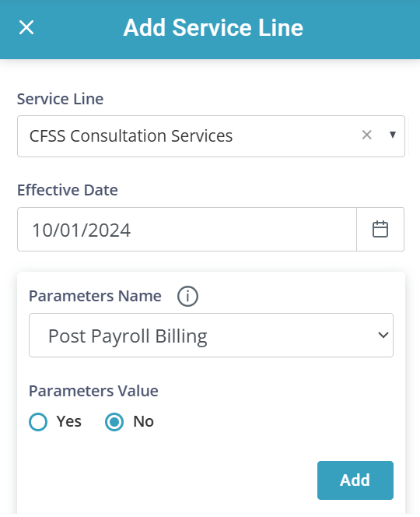Expand the Service Line dropdown arrow
This screenshot has height=517, width=420.
[x=392, y=135]
